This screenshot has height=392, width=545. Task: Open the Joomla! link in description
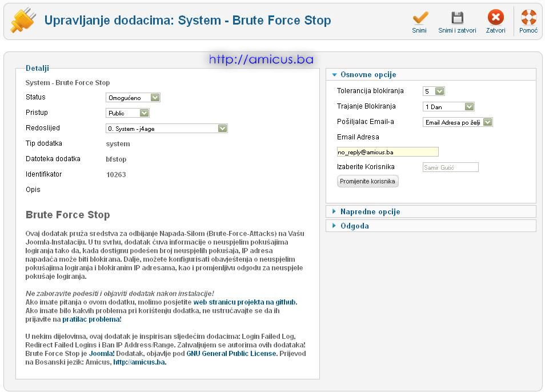pyautogui.click(x=102, y=353)
